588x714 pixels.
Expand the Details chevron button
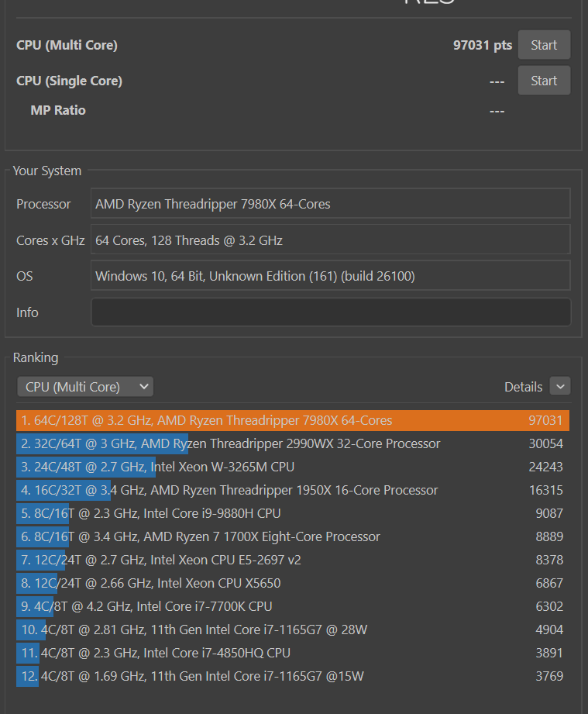[559, 386]
